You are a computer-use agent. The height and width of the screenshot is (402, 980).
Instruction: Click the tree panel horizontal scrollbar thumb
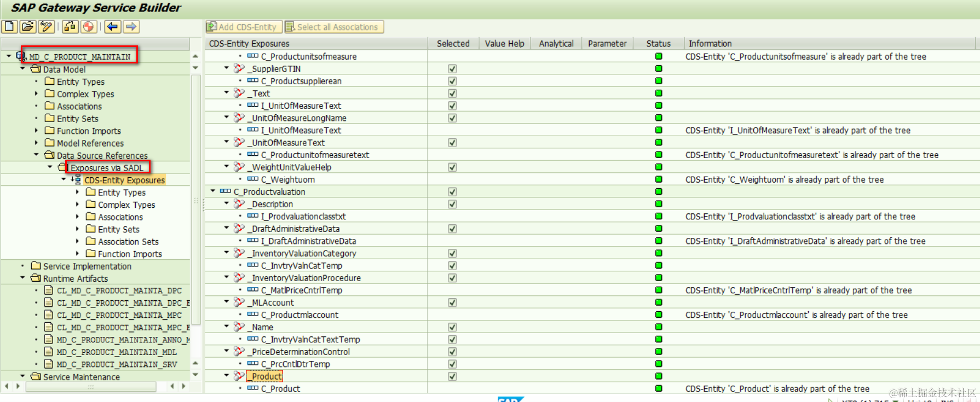click(91, 386)
